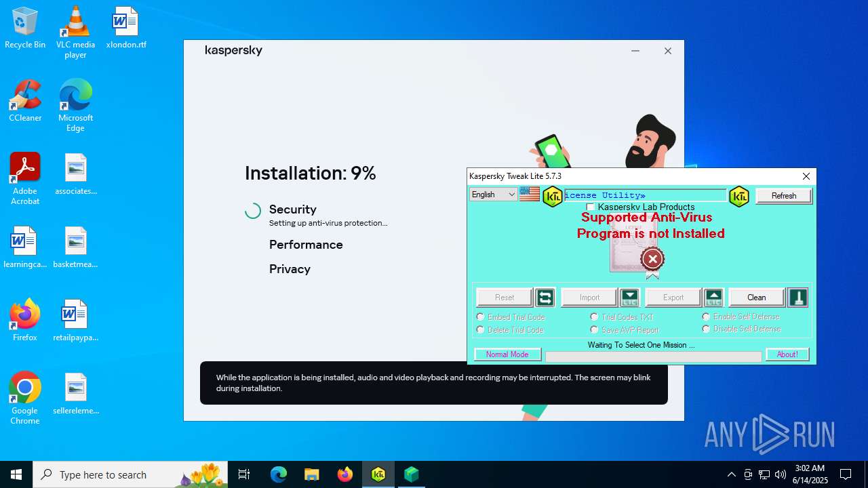868x488 pixels.
Task: Click the green cube taskbar app
Action: (x=411, y=474)
